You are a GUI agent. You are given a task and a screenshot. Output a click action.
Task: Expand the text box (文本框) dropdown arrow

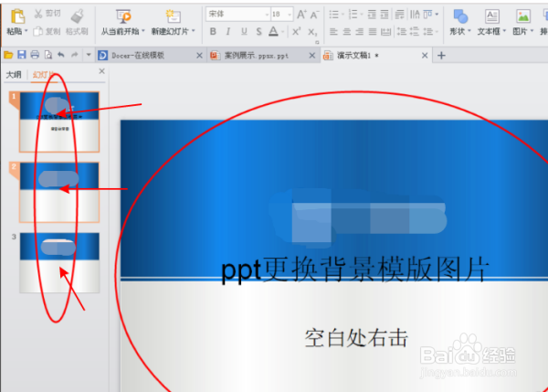pyautogui.click(x=504, y=31)
